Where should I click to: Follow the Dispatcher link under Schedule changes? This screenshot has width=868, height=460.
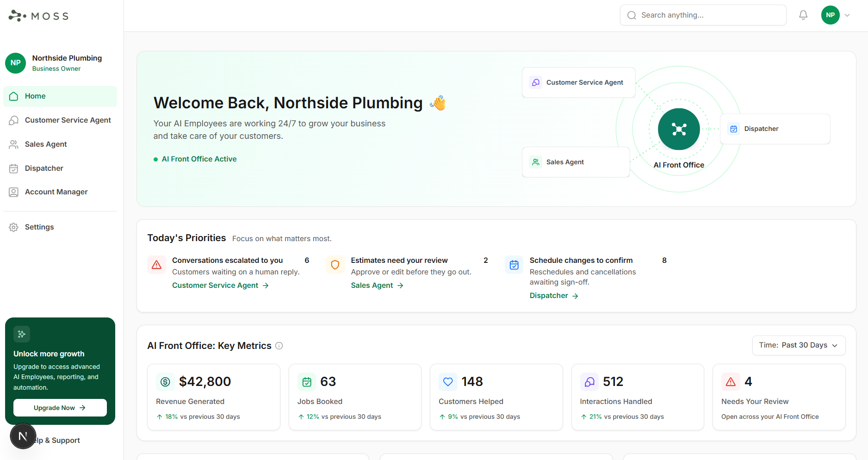click(554, 296)
